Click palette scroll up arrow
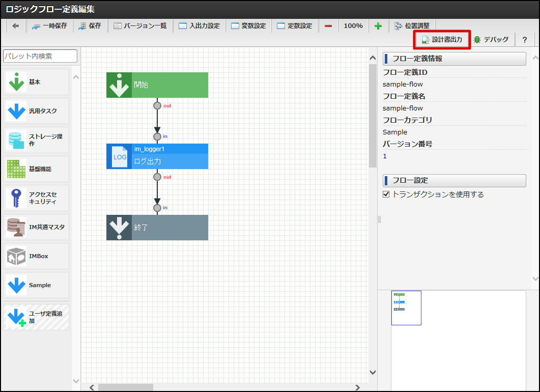540x392 pixels. click(x=76, y=77)
